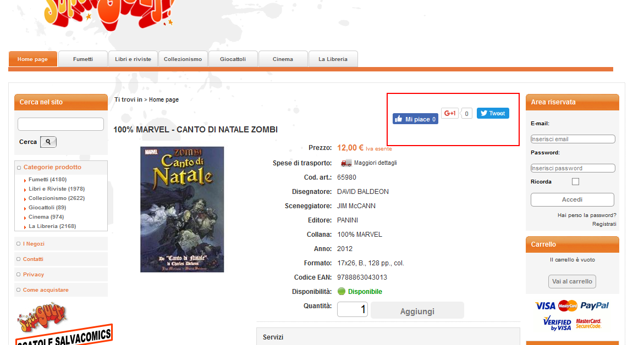
Task: Click Vai al carrello button
Action: tap(572, 281)
